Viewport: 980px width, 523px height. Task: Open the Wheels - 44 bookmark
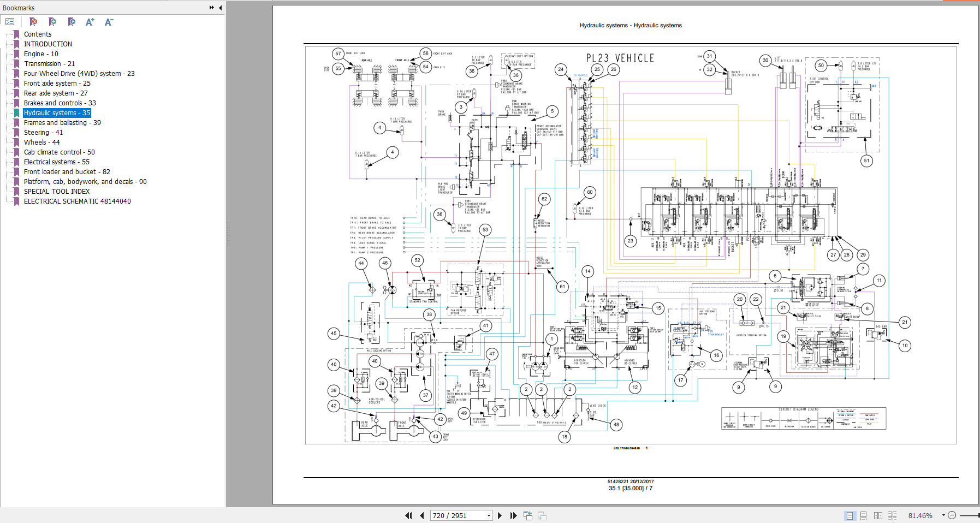point(42,142)
